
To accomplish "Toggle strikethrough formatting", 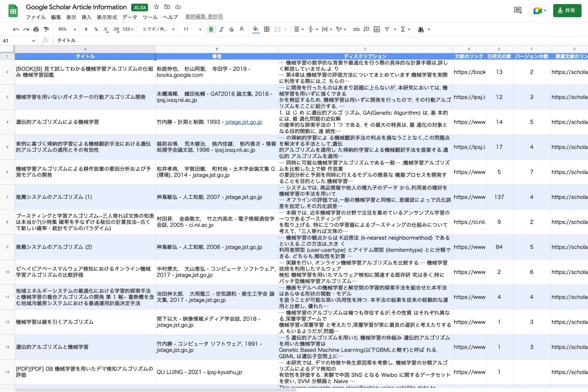I will [x=231, y=29].
